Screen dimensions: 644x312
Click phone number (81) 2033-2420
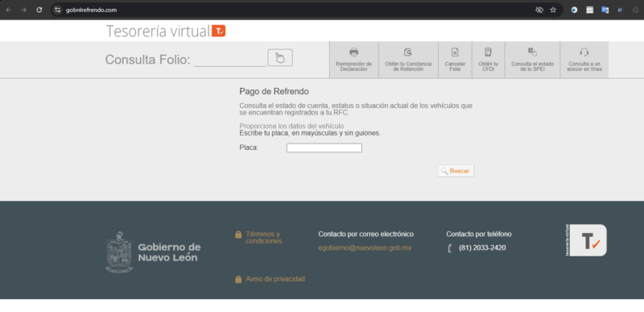click(482, 248)
